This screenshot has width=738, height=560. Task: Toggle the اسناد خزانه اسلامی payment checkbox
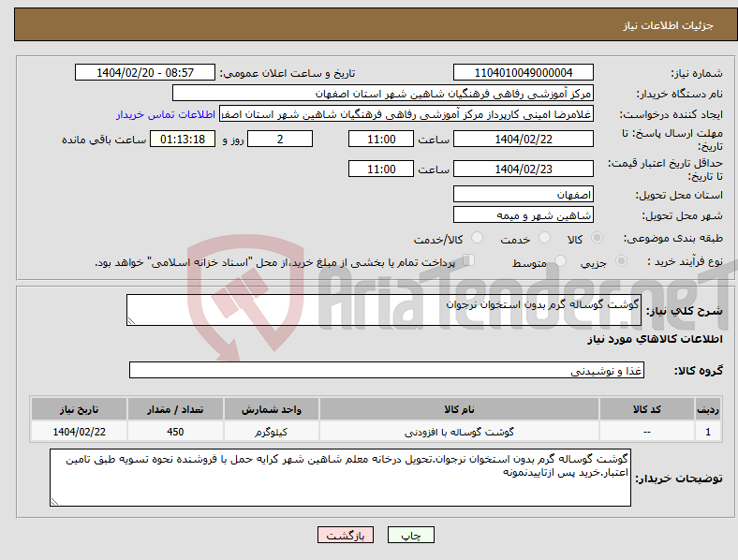(x=469, y=260)
